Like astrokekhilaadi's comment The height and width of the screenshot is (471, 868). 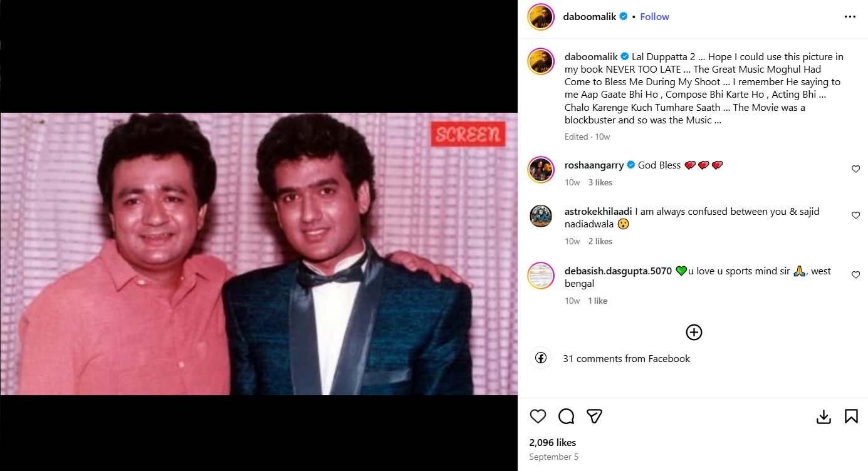point(855,215)
